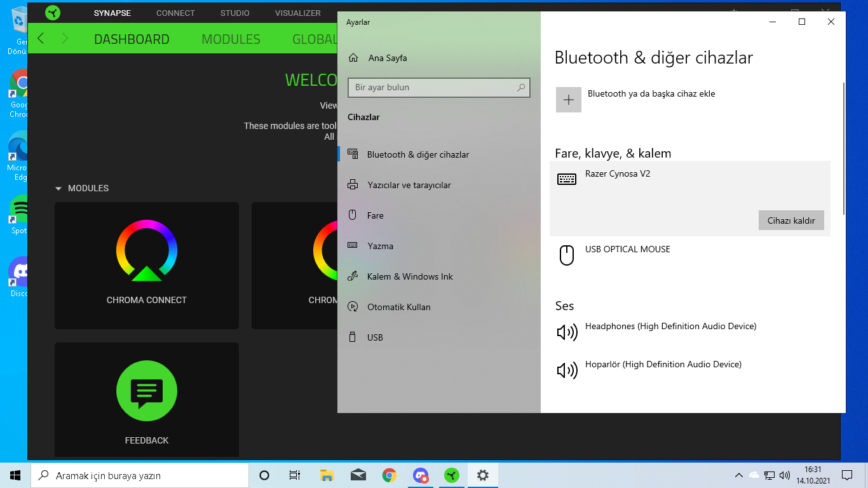Open USB settings page

point(439,337)
